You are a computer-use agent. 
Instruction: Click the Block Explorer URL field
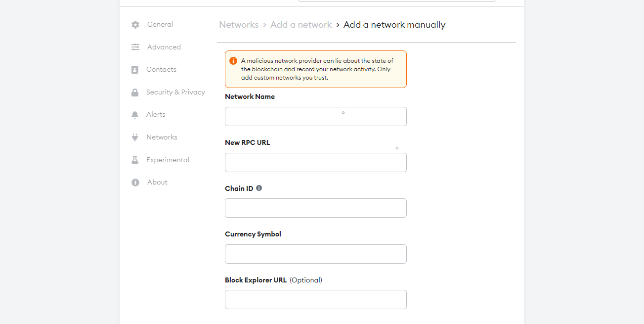(x=315, y=300)
